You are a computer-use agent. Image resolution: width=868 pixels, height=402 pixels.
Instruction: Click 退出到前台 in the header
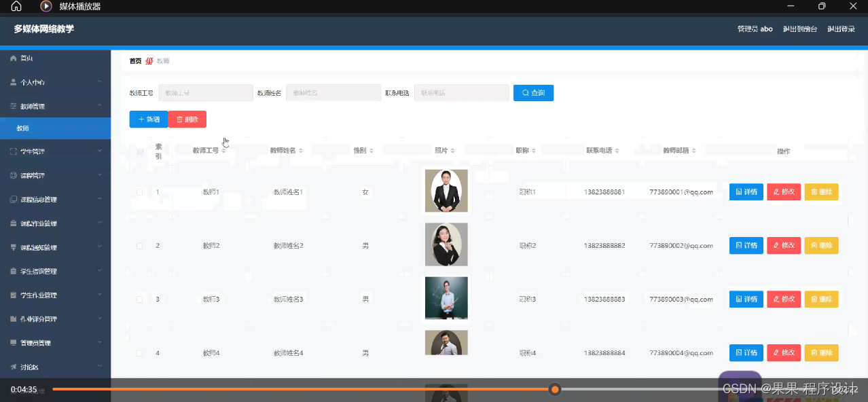coord(799,29)
